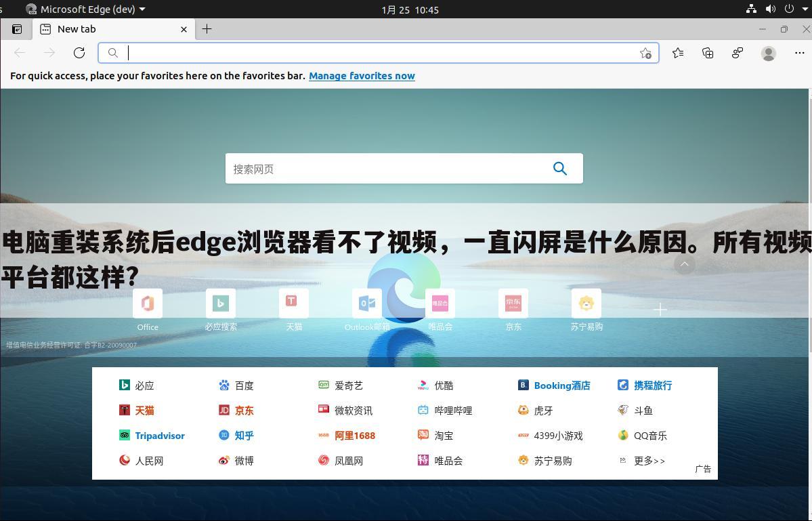Open a new browser tab
Screen dimensions: 812x521
point(207,29)
